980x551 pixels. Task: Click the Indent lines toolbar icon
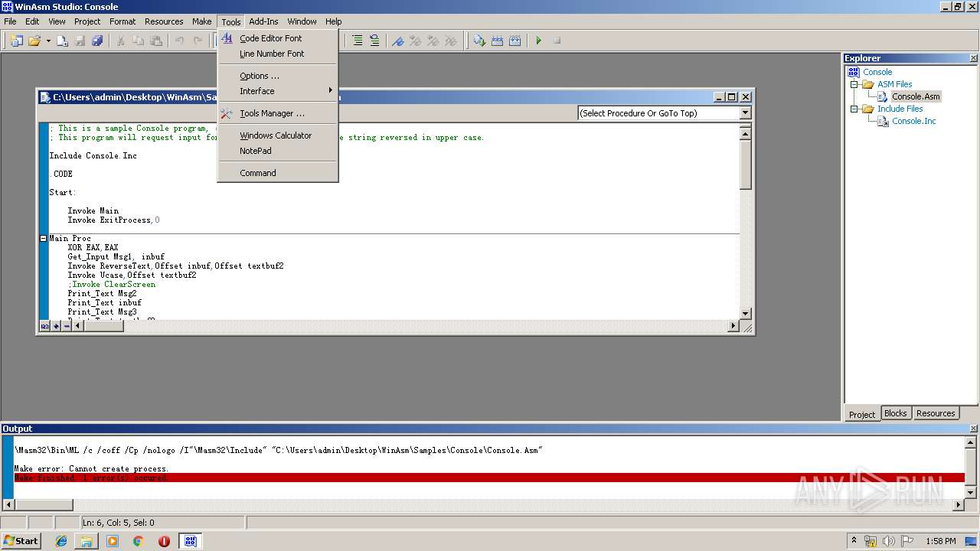coord(358,41)
